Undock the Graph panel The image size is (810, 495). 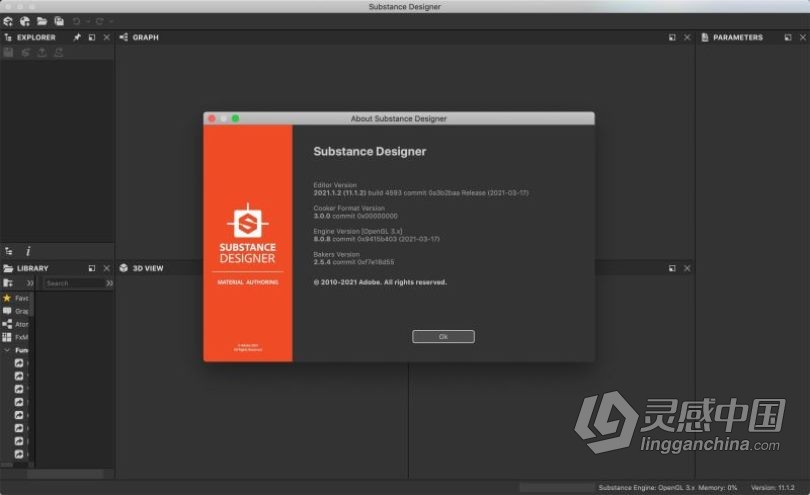pyautogui.click(x=672, y=37)
